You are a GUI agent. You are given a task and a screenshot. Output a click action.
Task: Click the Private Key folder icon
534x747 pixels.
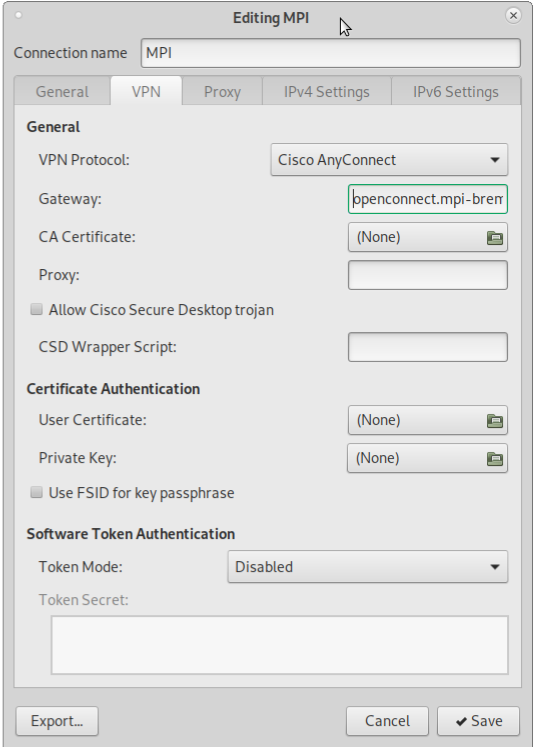[x=494, y=458]
